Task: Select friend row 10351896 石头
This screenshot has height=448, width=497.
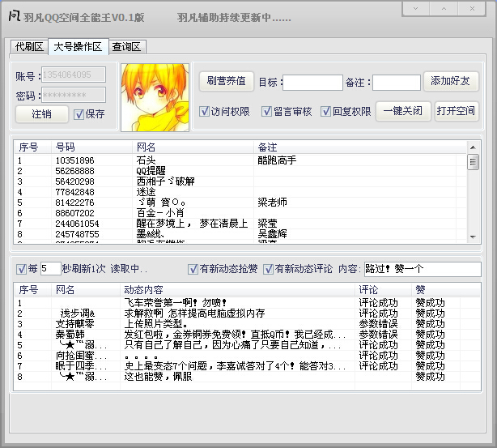Action: click(x=240, y=160)
